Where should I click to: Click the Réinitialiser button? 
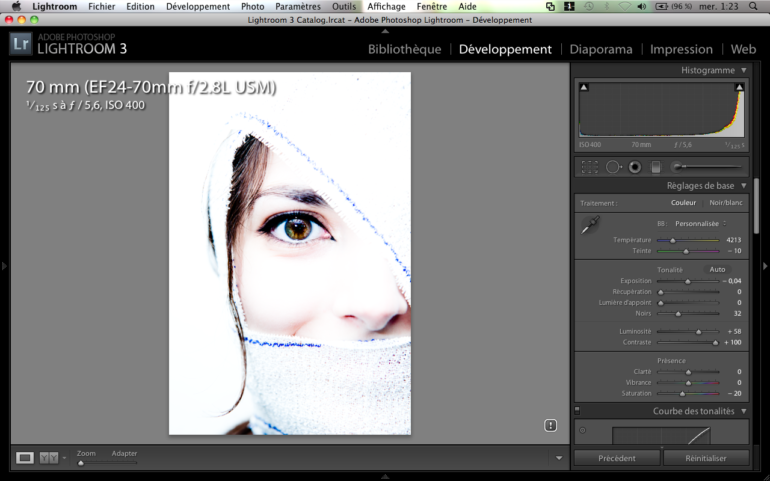[x=705, y=458]
